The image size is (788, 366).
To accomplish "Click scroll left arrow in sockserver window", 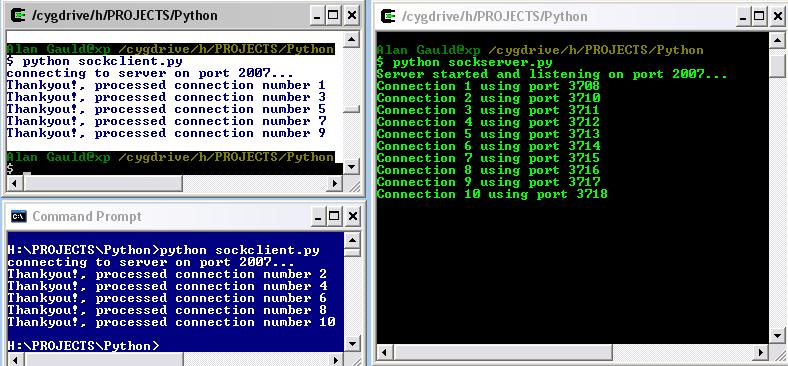I will pyautogui.click(x=384, y=351).
